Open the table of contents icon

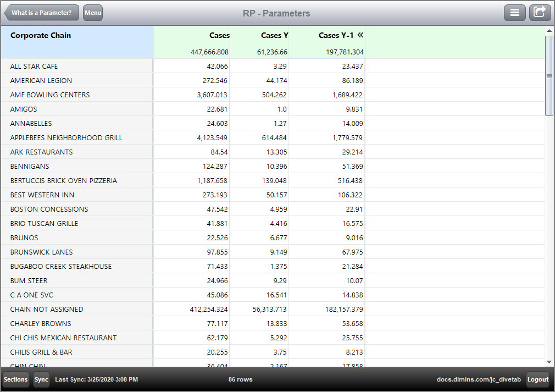[x=515, y=12]
